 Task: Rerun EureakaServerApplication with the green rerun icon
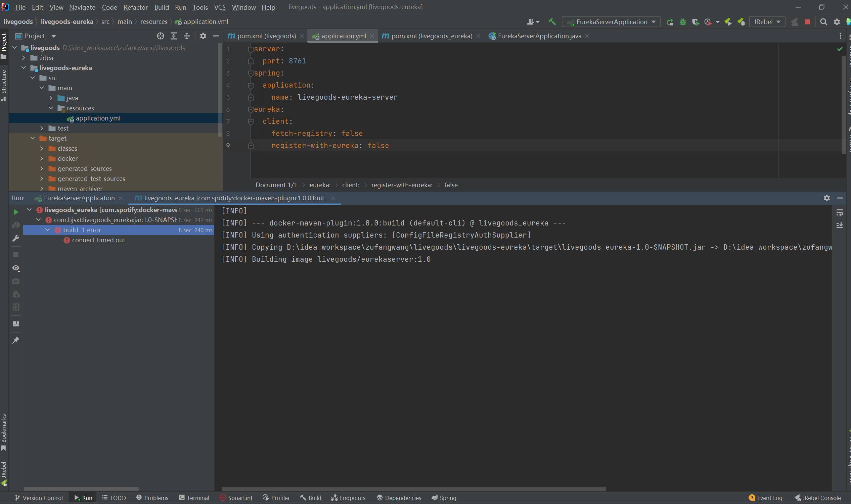[670, 22]
